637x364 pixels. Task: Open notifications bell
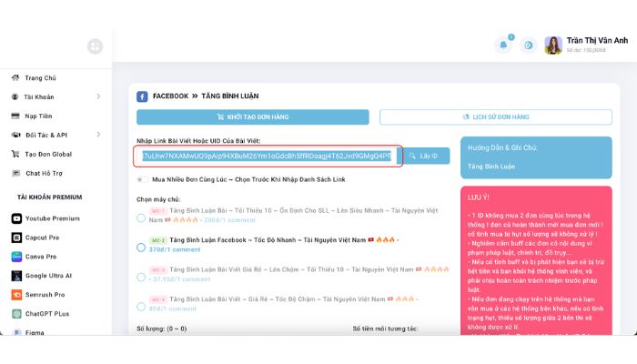(503, 45)
